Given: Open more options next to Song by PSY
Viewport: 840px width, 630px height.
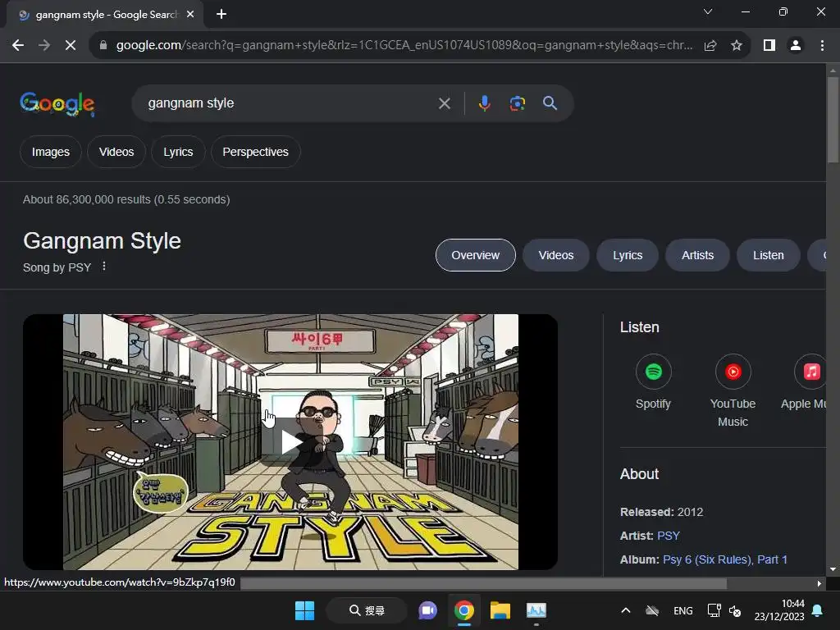Looking at the screenshot, I should pos(104,267).
